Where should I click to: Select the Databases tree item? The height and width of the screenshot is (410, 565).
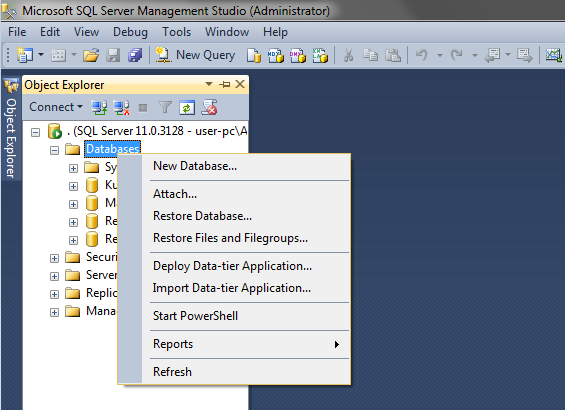tap(112, 149)
